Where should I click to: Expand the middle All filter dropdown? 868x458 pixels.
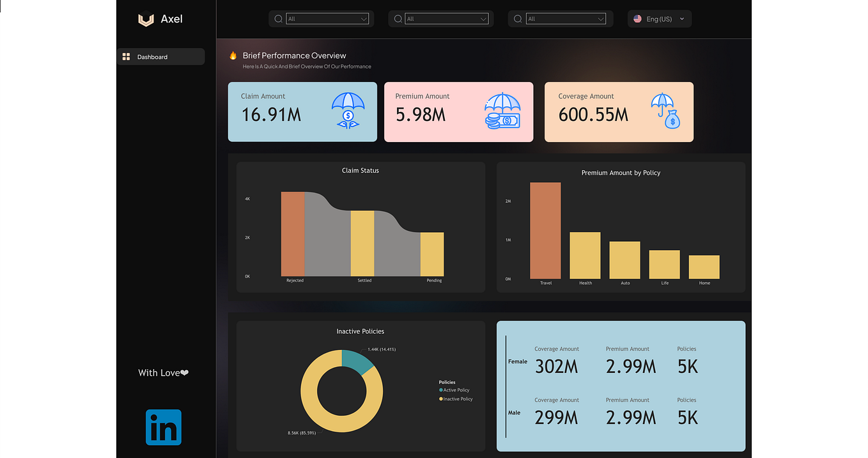point(447,19)
